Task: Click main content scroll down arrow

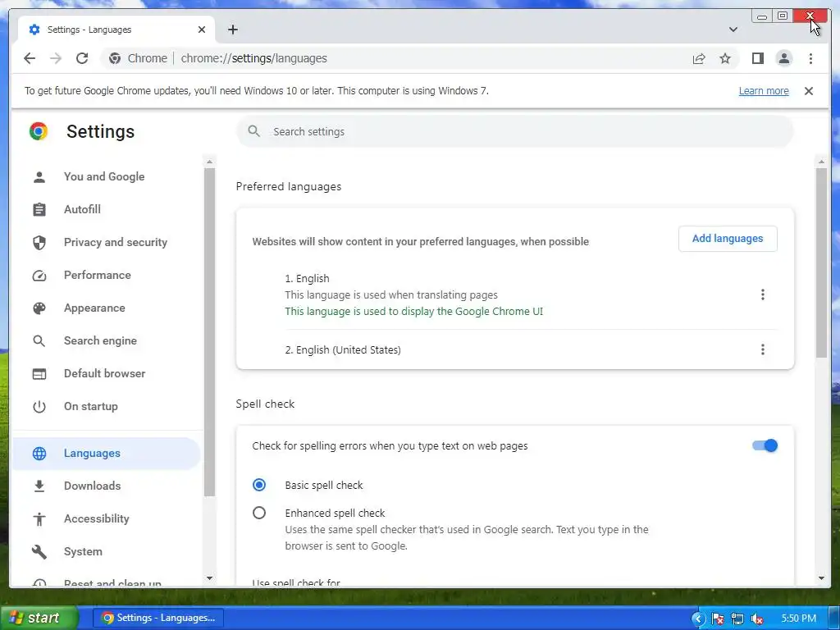Action: coord(821,578)
